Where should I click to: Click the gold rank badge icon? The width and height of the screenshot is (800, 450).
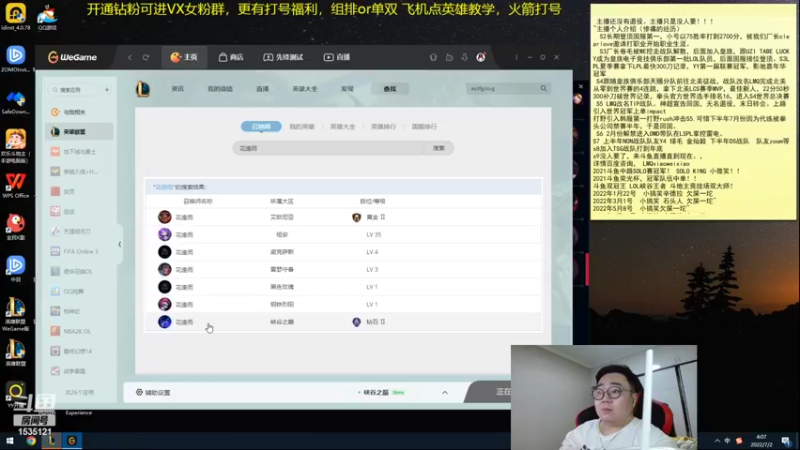click(356, 217)
